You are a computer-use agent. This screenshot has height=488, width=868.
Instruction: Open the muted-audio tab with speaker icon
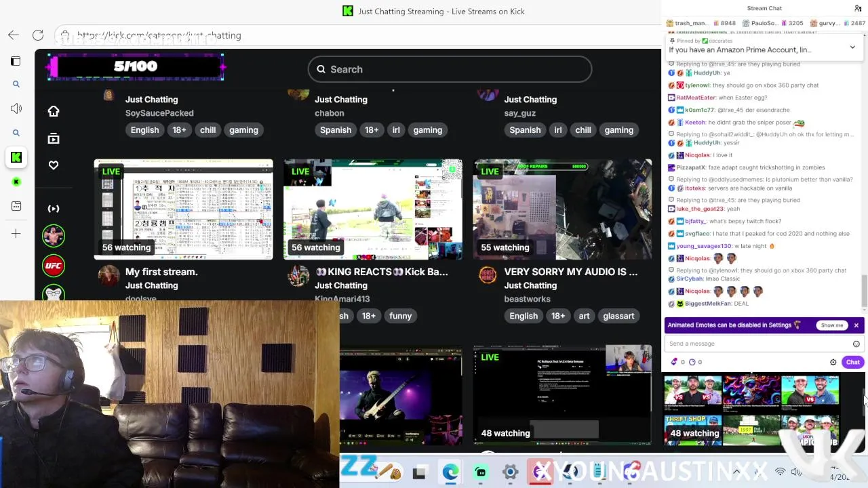click(x=16, y=108)
